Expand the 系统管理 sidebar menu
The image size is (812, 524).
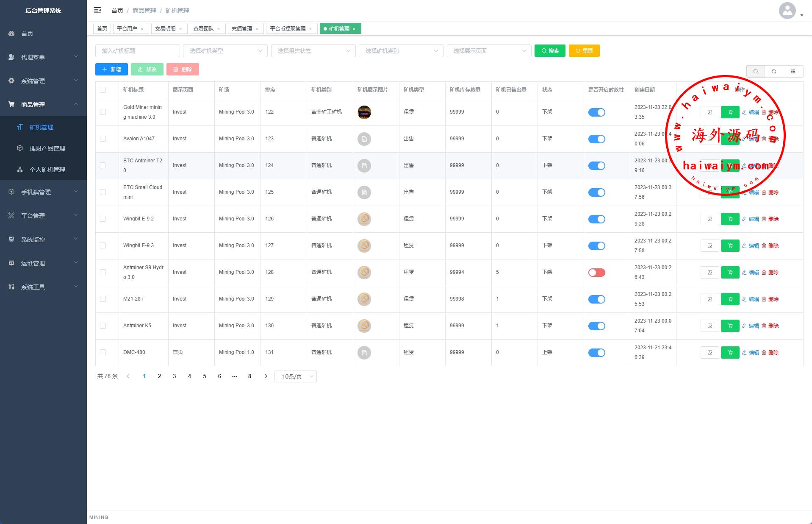(43, 81)
